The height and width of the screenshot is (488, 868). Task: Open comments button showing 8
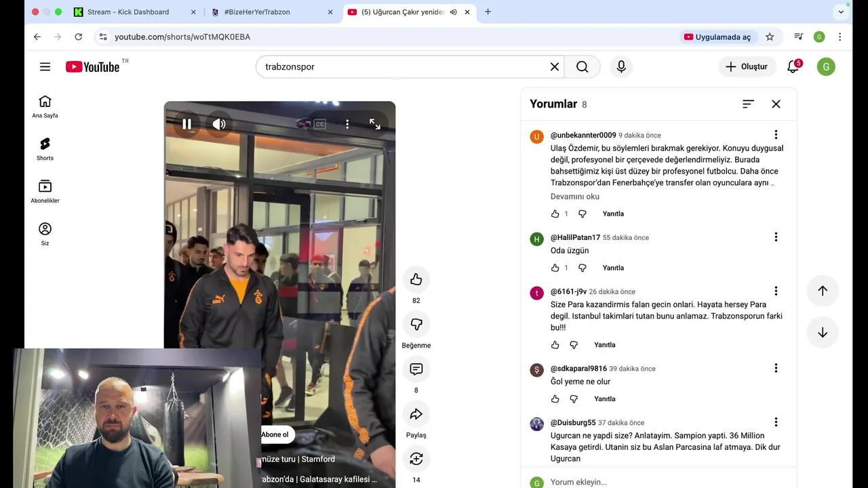pyautogui.click(x=416, y=369)
